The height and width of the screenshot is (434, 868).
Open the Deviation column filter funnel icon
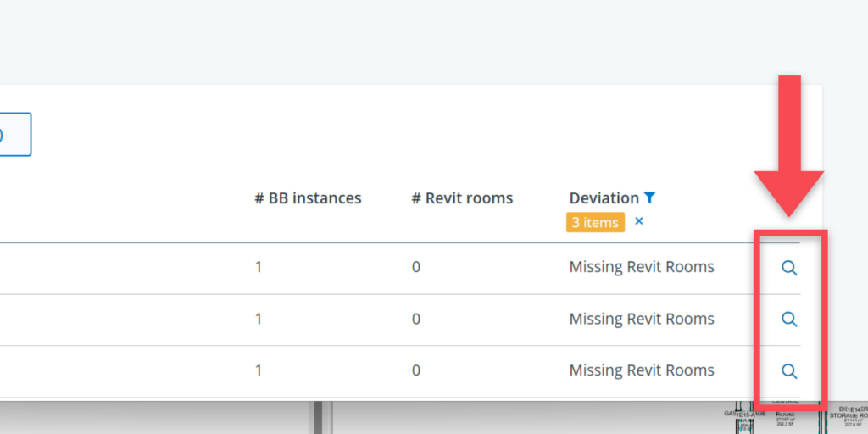pyautogui.click(x=649, y=198)
